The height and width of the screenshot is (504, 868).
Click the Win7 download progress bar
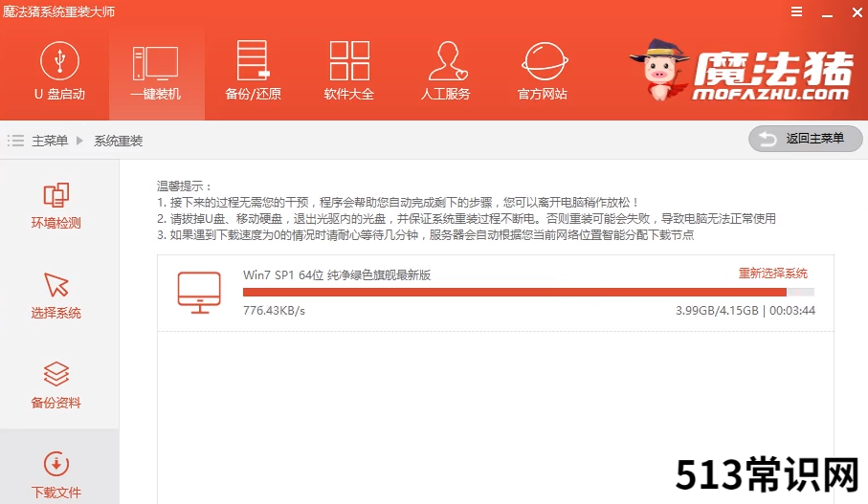coord(528,292)
